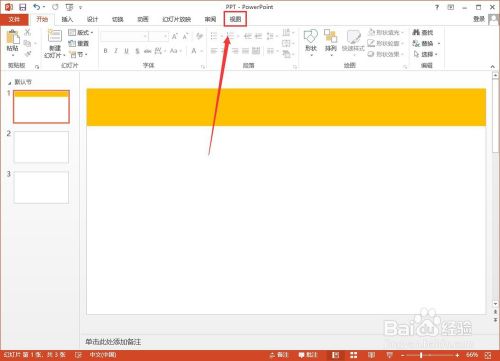Screen dimensions: 500x361
Task: Click the Format Painter brush icon
Action: 28,54
